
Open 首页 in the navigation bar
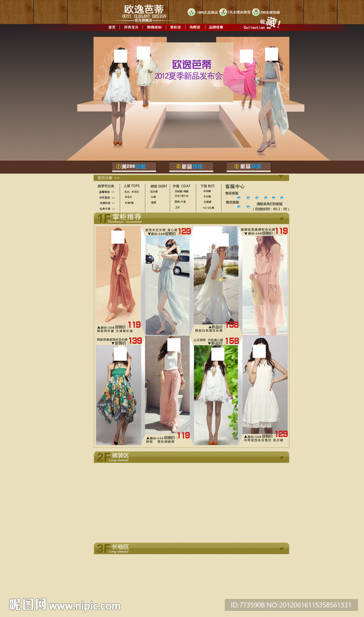tap(112, 27)
